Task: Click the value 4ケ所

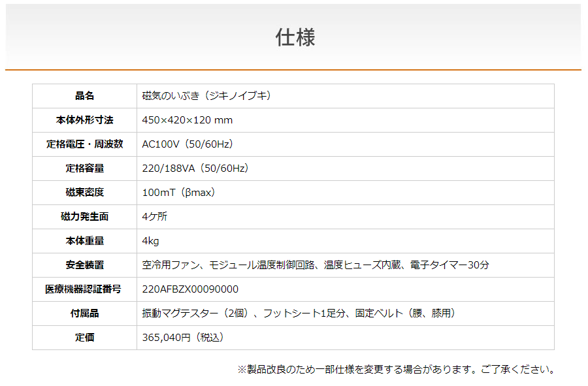Action: pos(154,217)
